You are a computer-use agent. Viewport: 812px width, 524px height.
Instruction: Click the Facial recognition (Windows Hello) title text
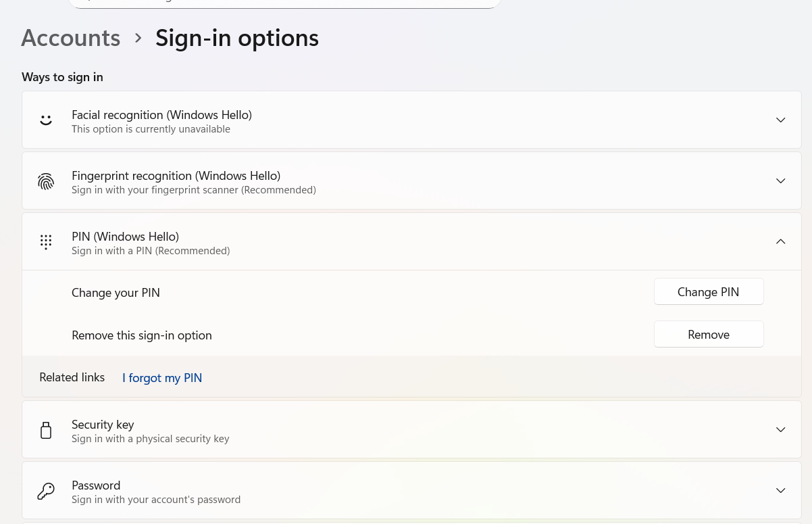(x=161, y=115)
